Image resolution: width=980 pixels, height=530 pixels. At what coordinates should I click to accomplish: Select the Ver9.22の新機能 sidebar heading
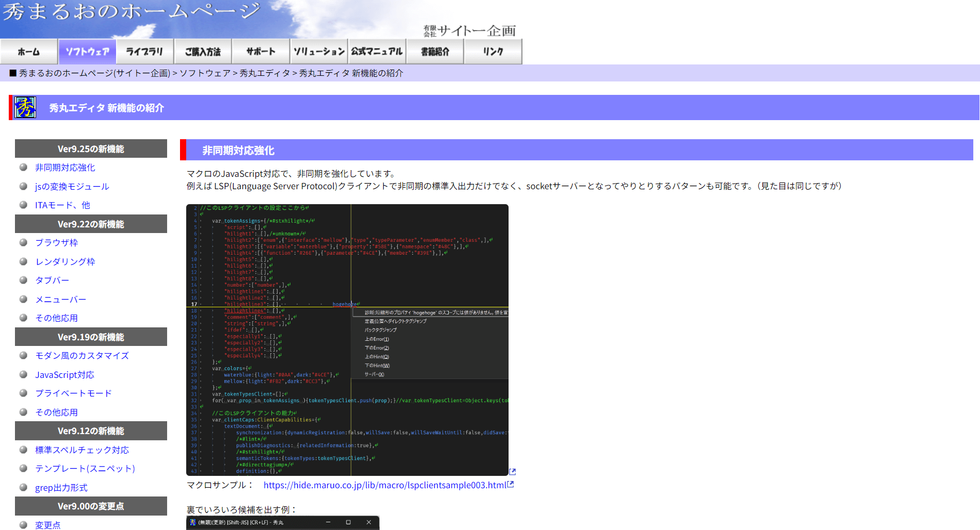click(x=91, y=224)
